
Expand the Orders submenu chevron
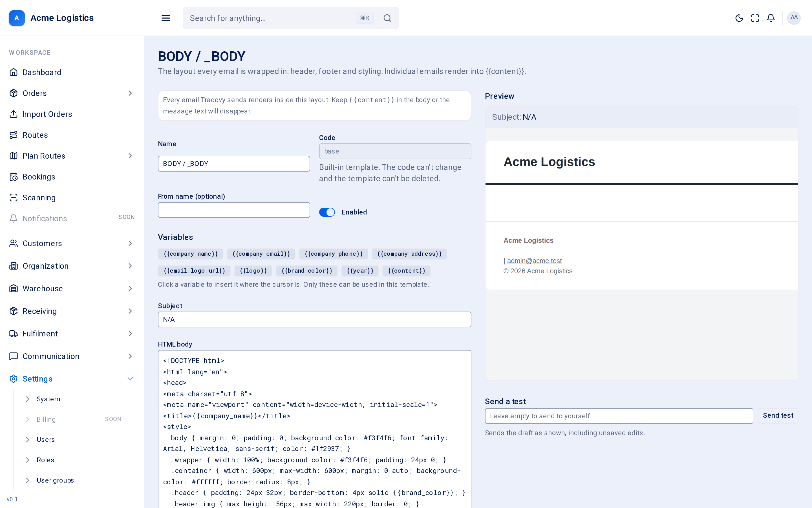pyautogui.click(x=130, y=93)
